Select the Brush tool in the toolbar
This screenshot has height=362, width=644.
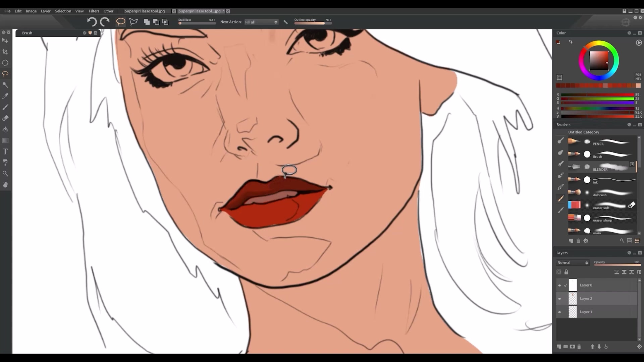5,107
